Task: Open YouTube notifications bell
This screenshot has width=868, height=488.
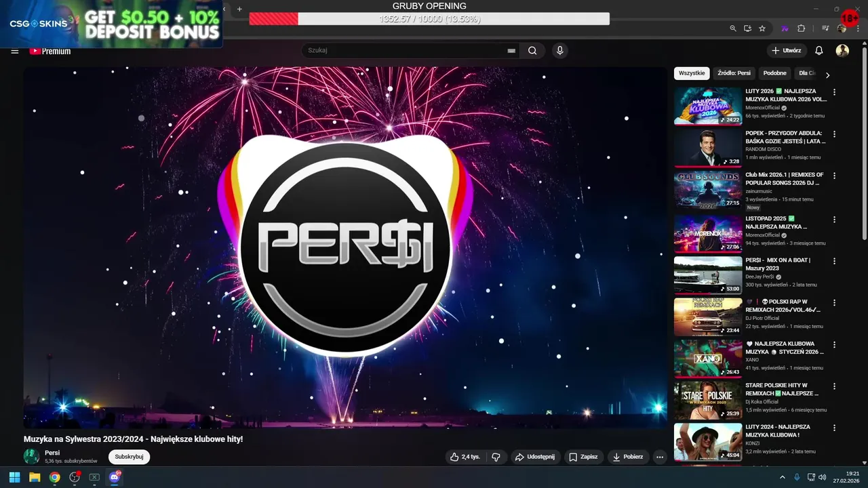Action: tap(818, 51)
